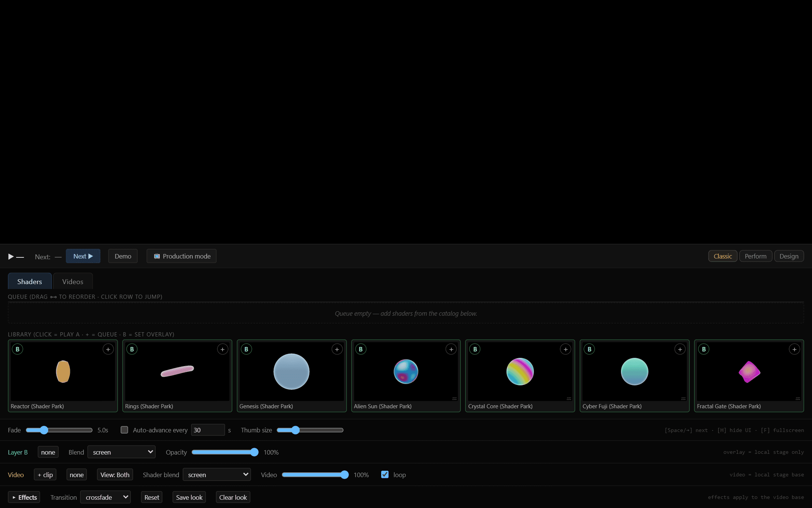This screenshot has width=812, height=508.
Task: Enable the Auto-advance checkbox
Action: tap(124, 430)
